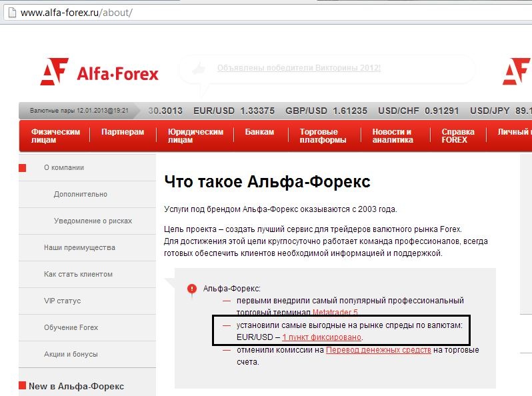Open the Торговые платформы menu

[323, 136]
